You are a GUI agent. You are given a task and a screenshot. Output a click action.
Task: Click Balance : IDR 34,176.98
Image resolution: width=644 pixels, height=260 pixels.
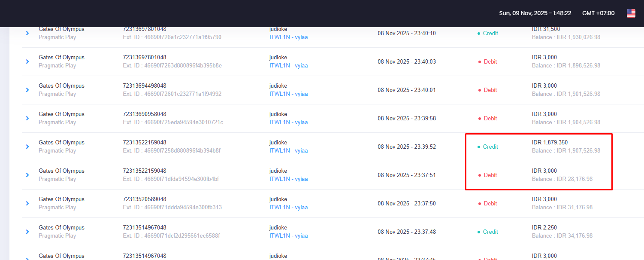pyautogui.click(x=562, y=236)
